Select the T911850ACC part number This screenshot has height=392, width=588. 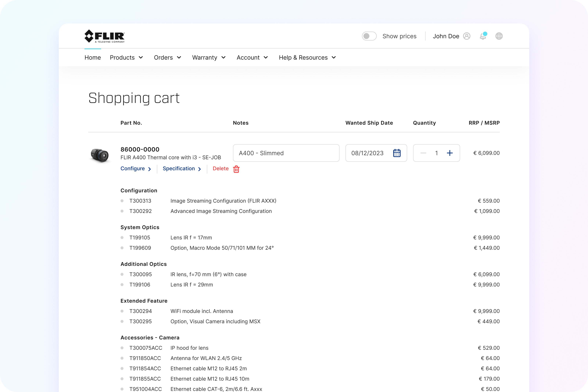tap(145, 358)
